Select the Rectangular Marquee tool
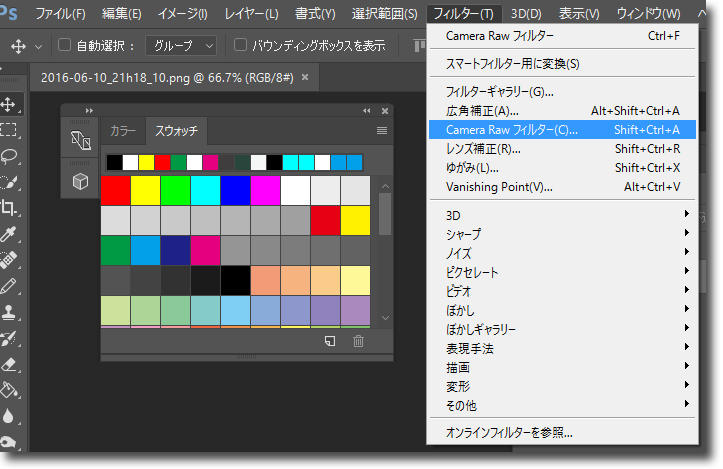 pyautogui.click(x=8, y=130)
